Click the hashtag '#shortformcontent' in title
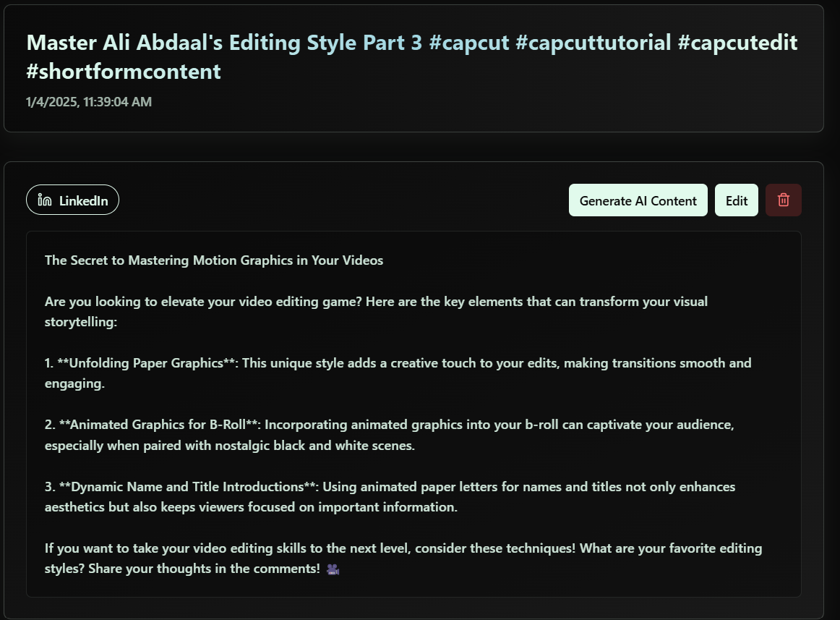This screenshot has height=620, width=840. point(124,72)
